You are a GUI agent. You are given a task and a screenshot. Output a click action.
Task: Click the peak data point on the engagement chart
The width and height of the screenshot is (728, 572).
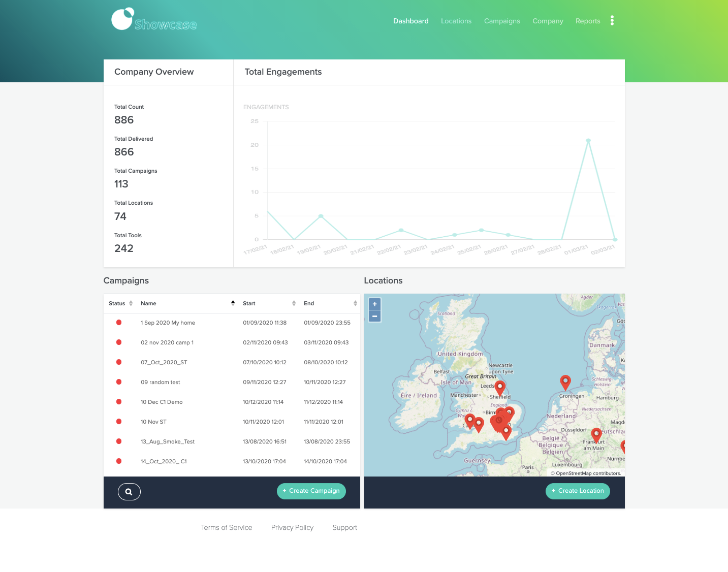tap(588, 140)
